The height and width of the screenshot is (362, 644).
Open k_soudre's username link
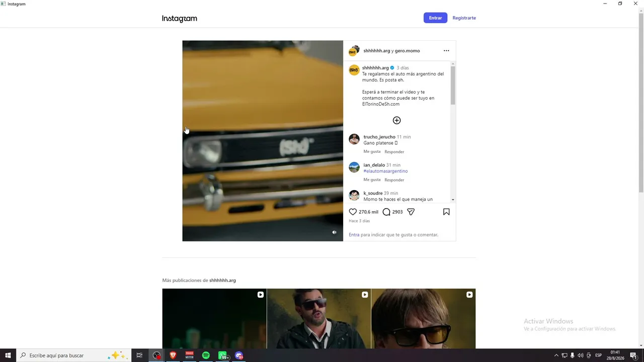coord(373,193)
